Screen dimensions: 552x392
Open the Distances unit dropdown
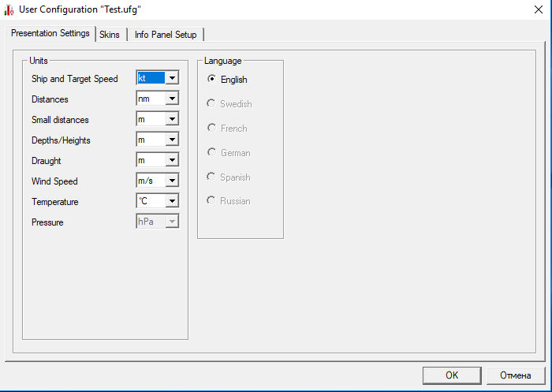(x=172, y=99)
